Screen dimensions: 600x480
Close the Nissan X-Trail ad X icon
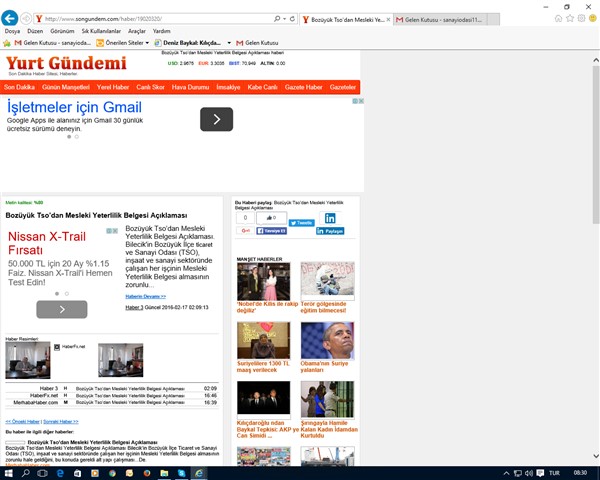coord(115,231)
